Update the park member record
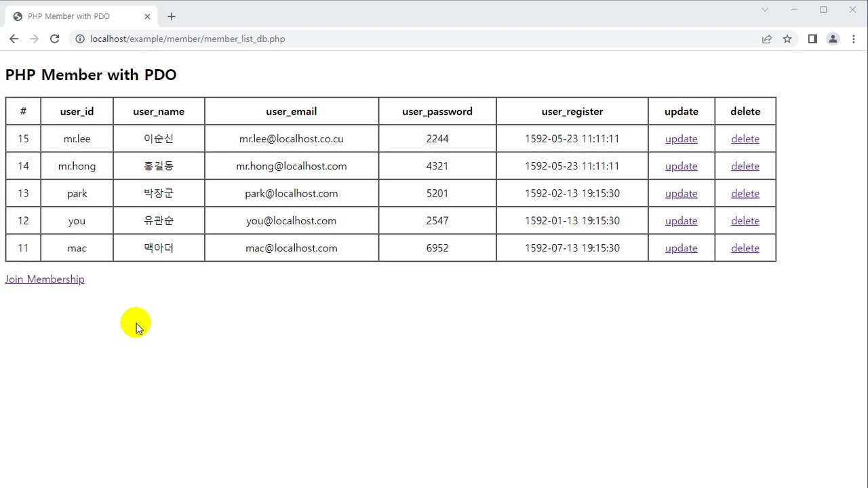The width and height of the screenshot is (868, 488). 681,193
